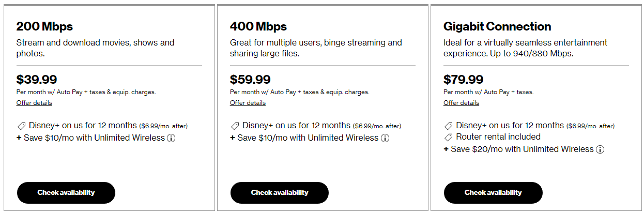Select the Gigabit Connection heading
Viewport: 644px width, 213px height.
tap(497, 26)
